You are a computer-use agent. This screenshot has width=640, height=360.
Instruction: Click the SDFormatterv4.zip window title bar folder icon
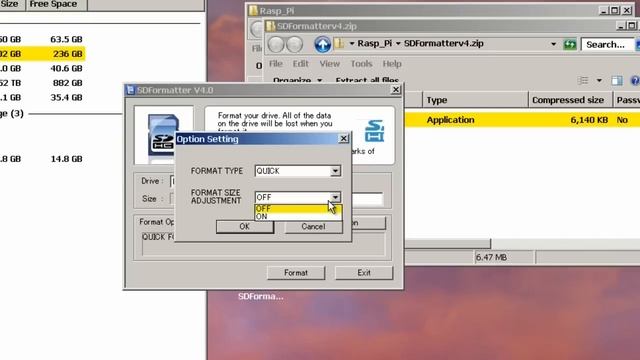click(270, 26)
